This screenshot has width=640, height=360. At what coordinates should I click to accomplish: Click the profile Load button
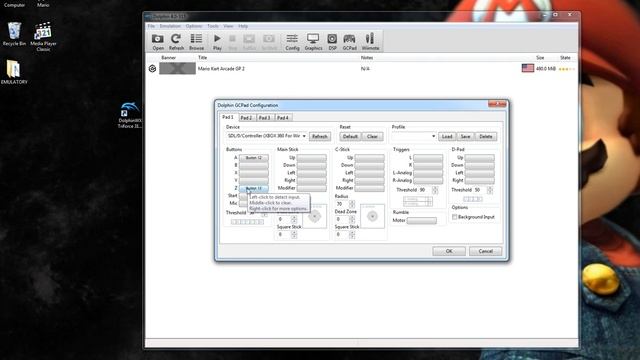[x=447, y=136]
